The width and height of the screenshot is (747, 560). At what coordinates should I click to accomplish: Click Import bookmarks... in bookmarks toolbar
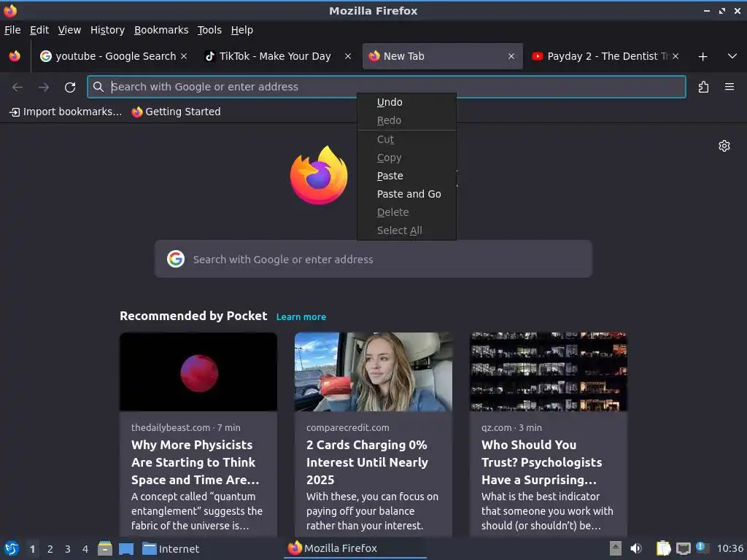[x=66, y=112]
